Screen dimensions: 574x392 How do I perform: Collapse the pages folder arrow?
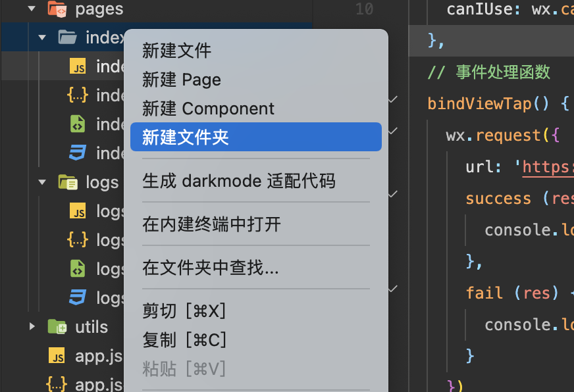coord(32,8)
